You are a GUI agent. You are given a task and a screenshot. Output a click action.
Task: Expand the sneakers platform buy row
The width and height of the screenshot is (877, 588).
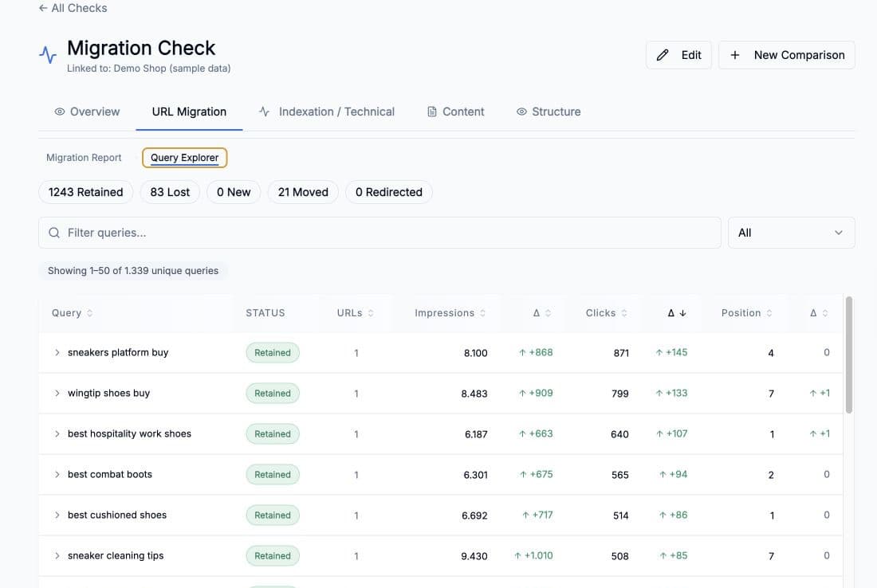(57, 353)
